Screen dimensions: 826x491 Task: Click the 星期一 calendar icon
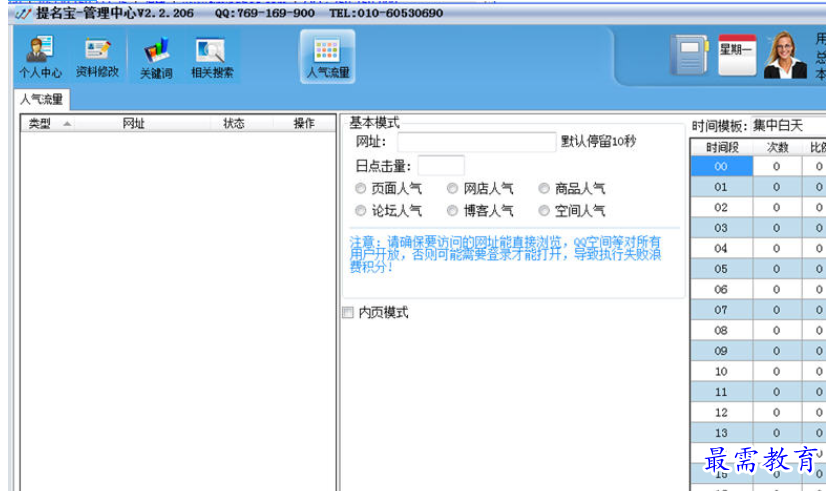point(737,55)
